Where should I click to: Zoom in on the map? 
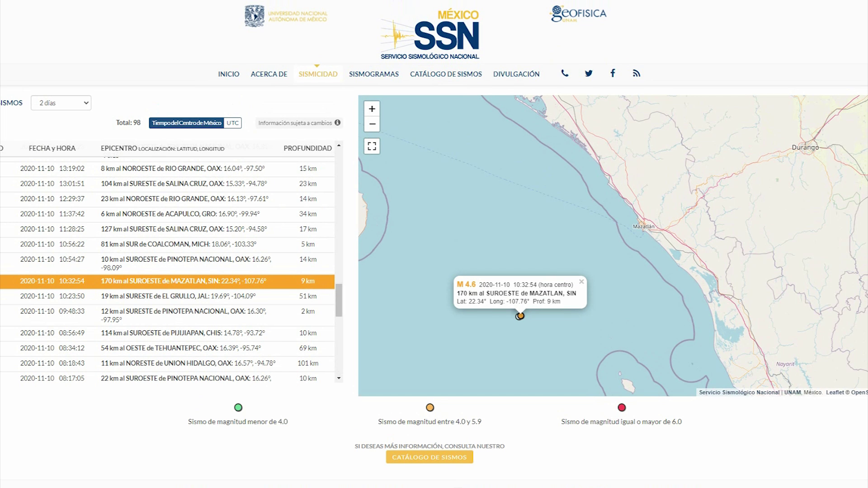click(372, 109)
